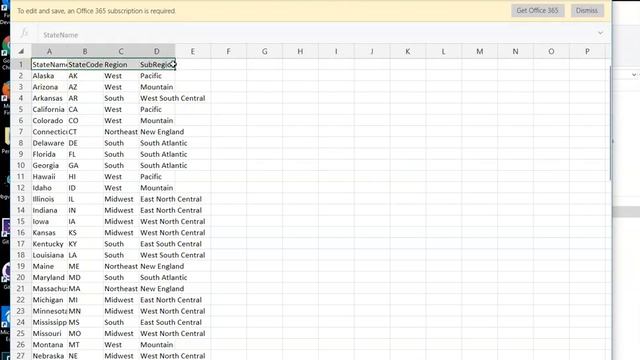
Task: Select the Minnesota cell
Action: click(49, 311)
